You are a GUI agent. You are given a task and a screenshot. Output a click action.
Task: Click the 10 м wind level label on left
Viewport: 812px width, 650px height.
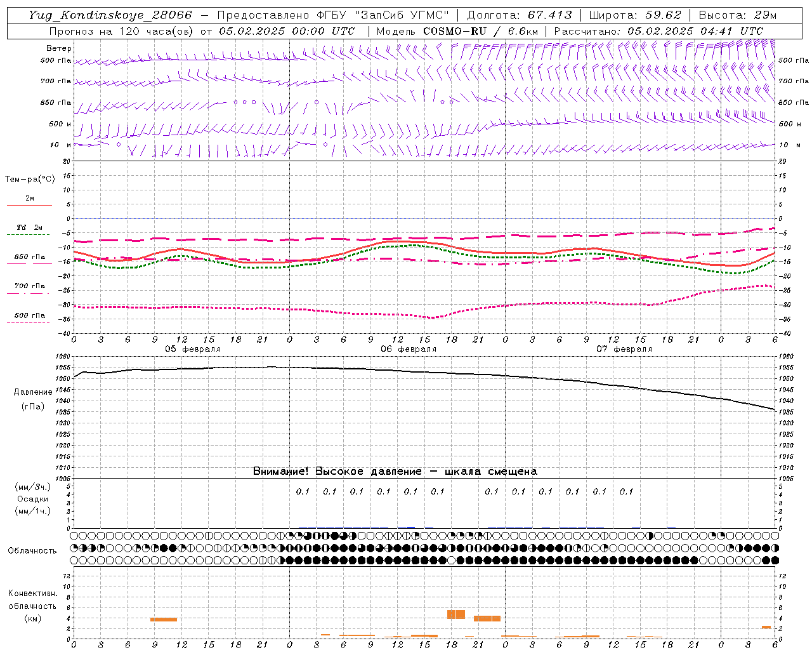(61, 145)
